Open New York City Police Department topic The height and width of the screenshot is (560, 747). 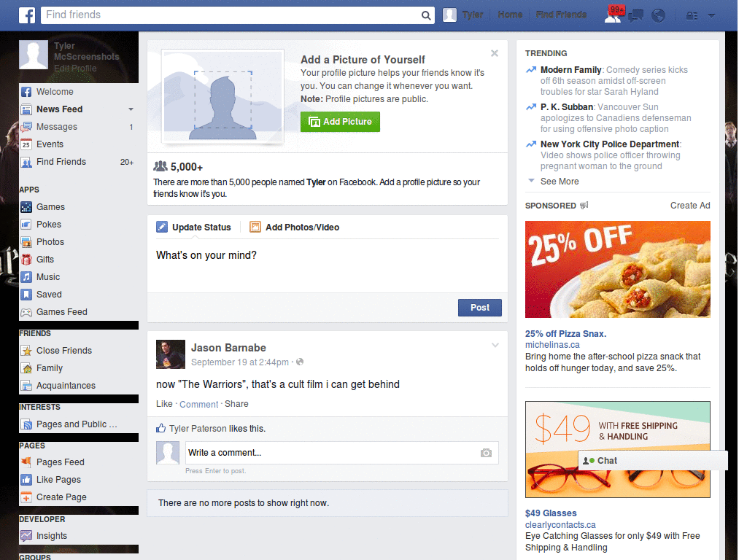610,144
